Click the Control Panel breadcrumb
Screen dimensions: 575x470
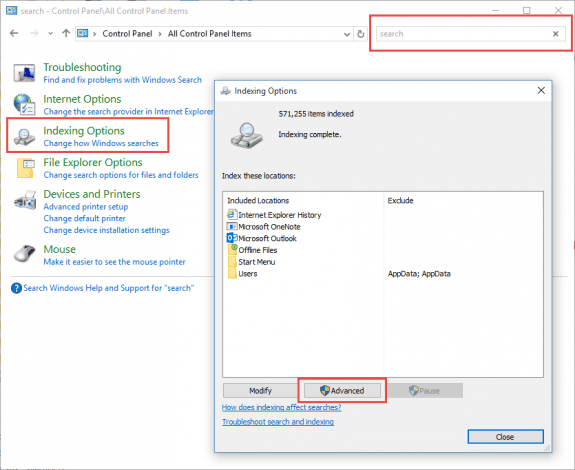coord(127,34)
